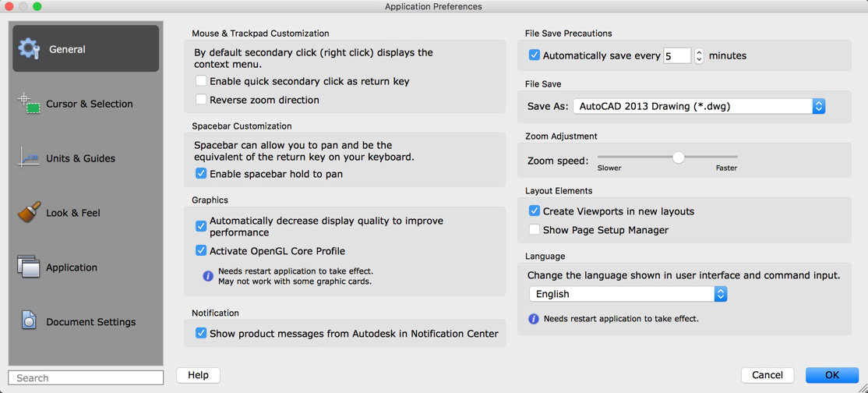Image resolution: width=868 pixels, height=393 pixels.
Task: Click the autosave minutes stepper arrows
Action: (x=699, y=55)
